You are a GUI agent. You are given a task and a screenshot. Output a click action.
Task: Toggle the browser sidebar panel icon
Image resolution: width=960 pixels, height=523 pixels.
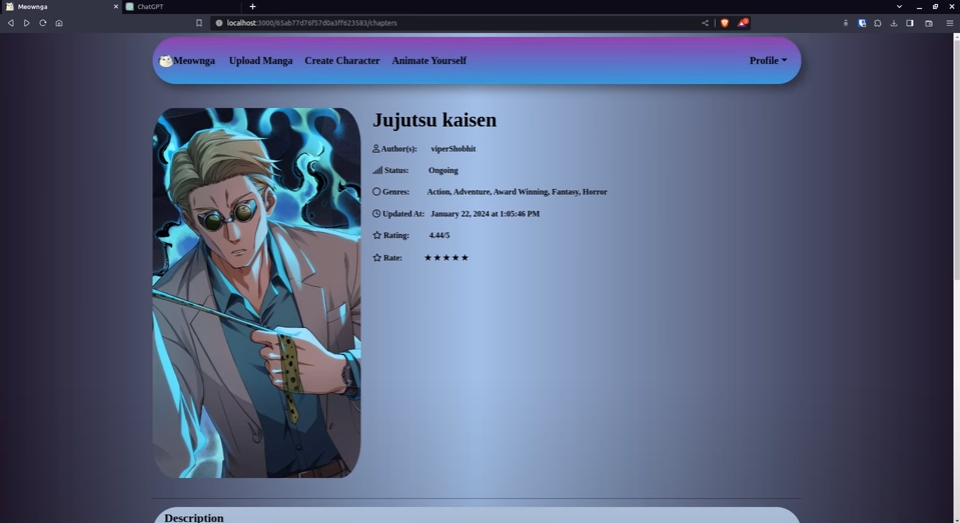pyautogui.click(x=910, y=23)
